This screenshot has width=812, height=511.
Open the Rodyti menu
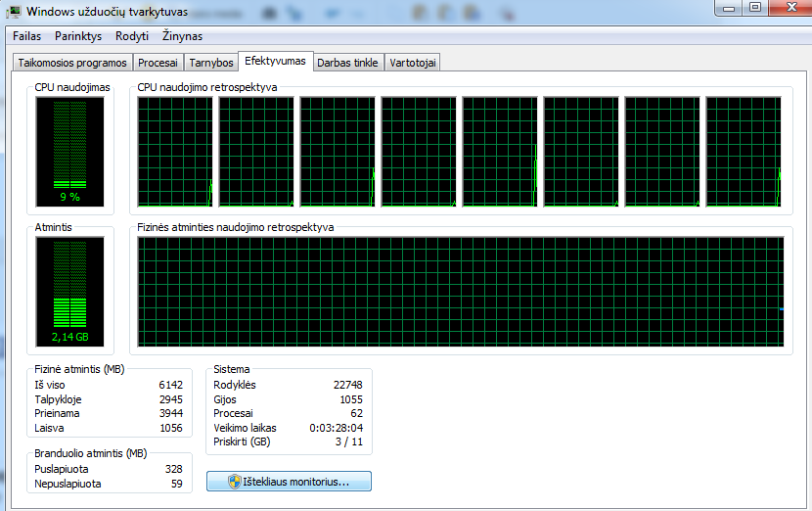[x=131, y=36]
